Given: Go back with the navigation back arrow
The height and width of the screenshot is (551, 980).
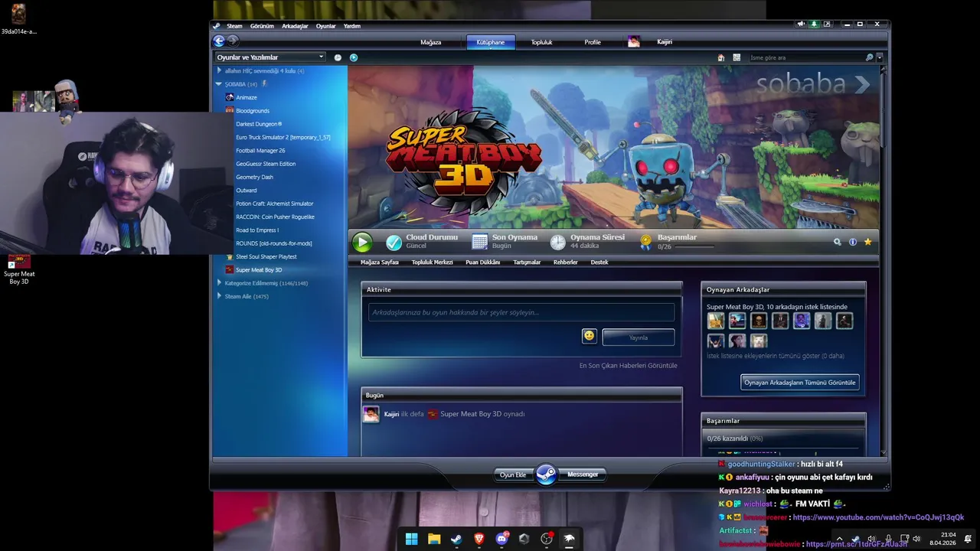Looking at the screenshot, I should pos(219,41).
